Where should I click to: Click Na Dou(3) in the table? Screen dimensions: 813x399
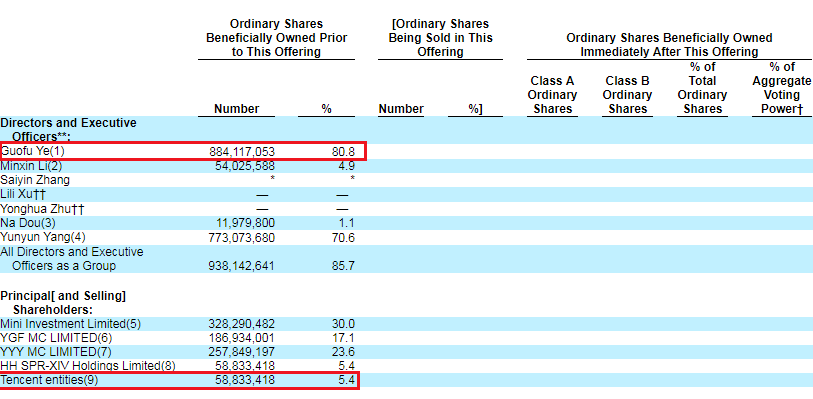(28, 223)
